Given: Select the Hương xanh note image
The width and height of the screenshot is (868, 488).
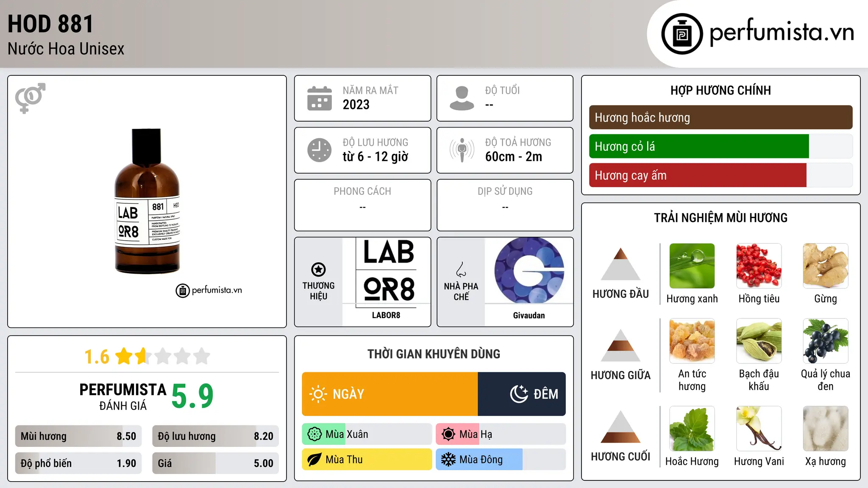Looking at the screenshot, I should (x=692, y=266).
